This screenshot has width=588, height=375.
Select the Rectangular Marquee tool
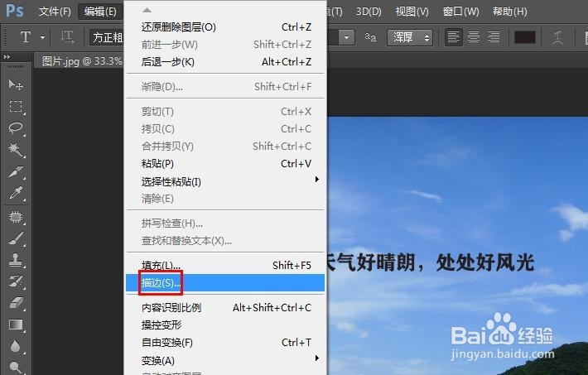(x=16, y=107)
